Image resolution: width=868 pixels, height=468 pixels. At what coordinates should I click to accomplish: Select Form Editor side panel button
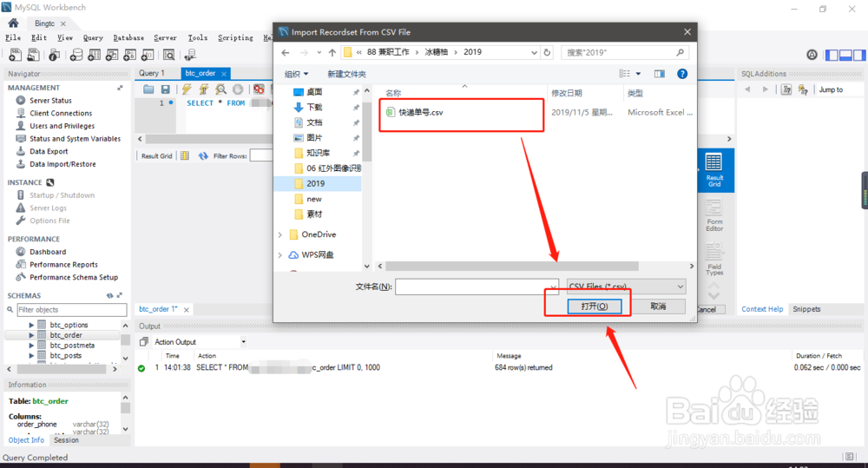click(714, 215)
